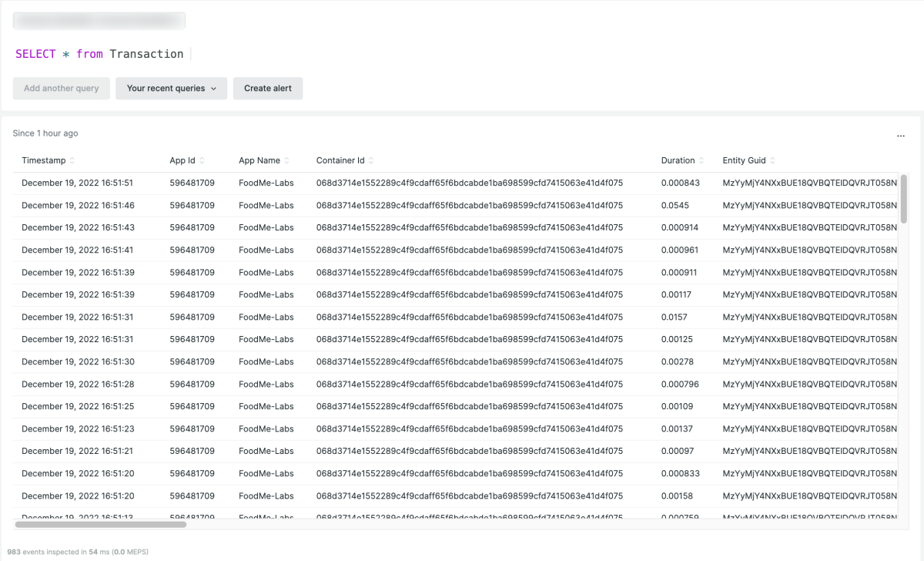Sort the table by App Name
This screenshot has width=924, height=561.
pyautogui.click(x=258, y=160)
